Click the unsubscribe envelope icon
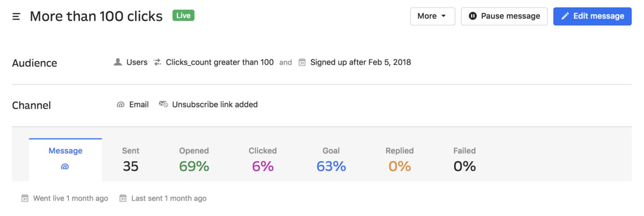Viewport: 644px width, 216px height. pos(163,104)
